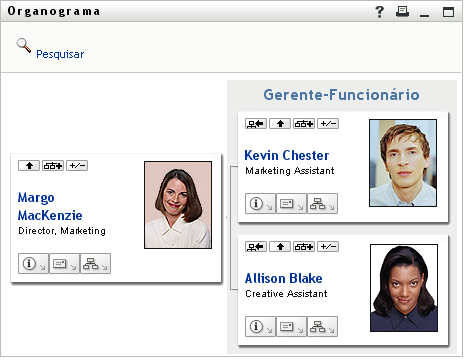Open Pesquisar search link
The height and width of the screenshot is (362, 464).
pos(60,54)
